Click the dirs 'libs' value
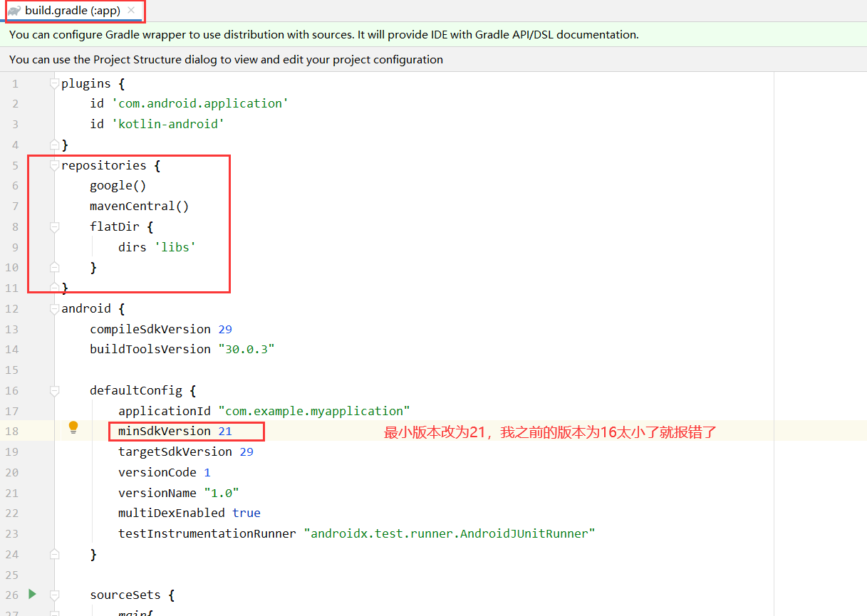Viewport: 867px width, 616px height. click(x=175, y=246)
